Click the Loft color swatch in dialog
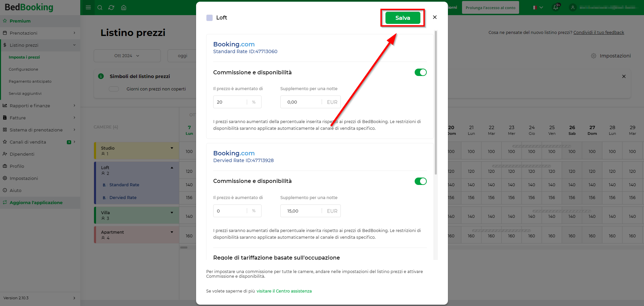The image size is (644, 306). (x=210, y=18)
